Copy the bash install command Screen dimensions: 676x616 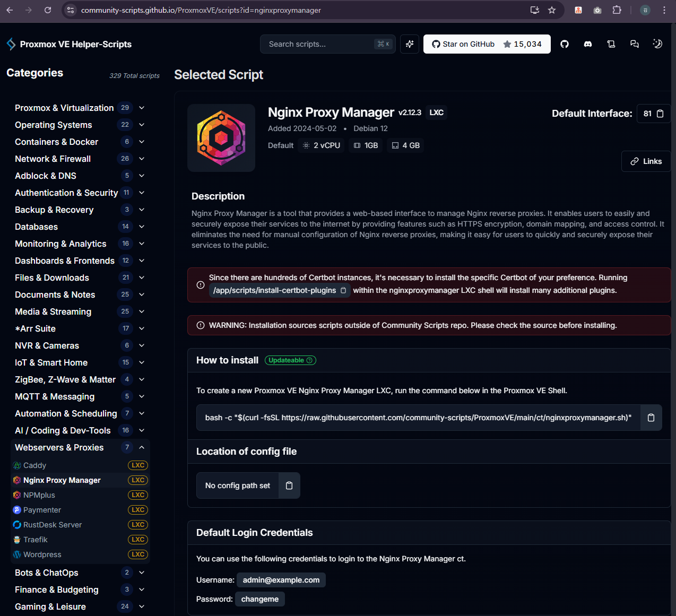tap(651, 418)
